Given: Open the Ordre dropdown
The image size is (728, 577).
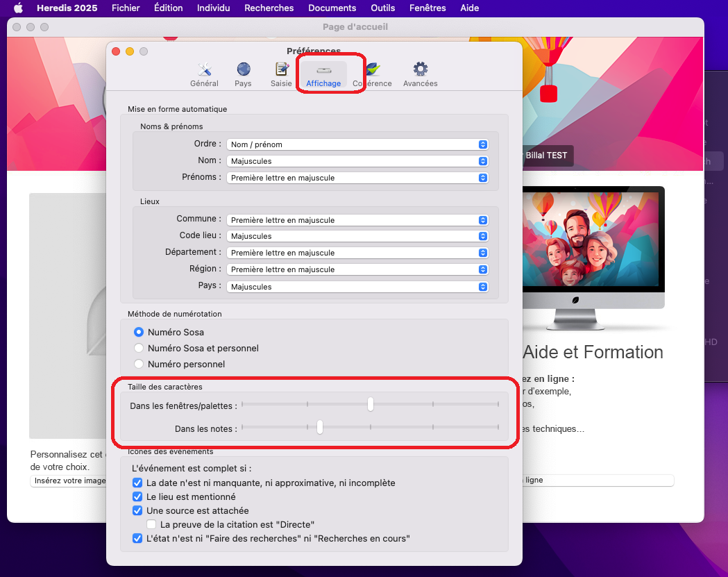Looking at the screenshot, I should click(x=358, y=144).
